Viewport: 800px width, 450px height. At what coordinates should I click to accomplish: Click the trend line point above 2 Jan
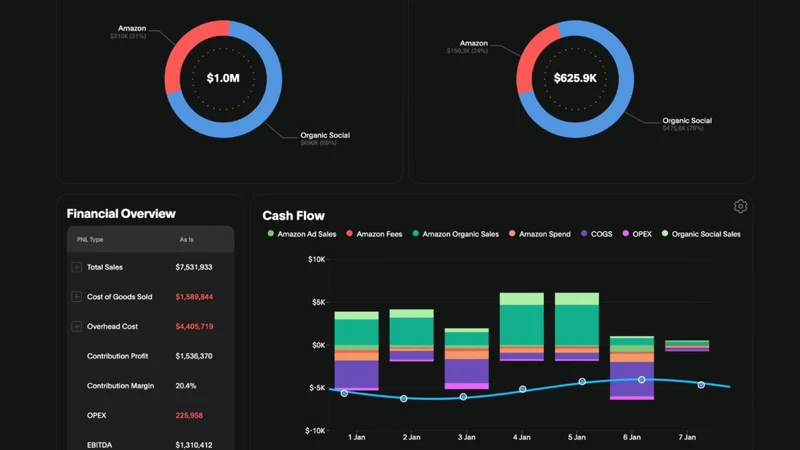tap(404, 398)
